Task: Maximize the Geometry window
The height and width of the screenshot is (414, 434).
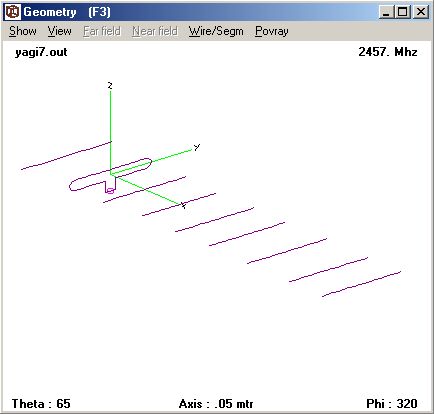Action: tap(402, 12)
